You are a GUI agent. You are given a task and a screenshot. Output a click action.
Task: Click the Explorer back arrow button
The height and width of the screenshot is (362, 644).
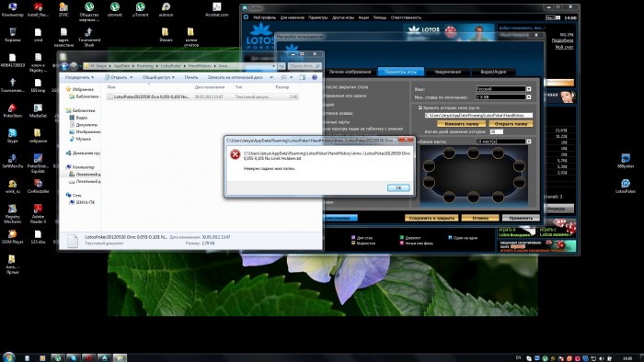pos(64,66)
